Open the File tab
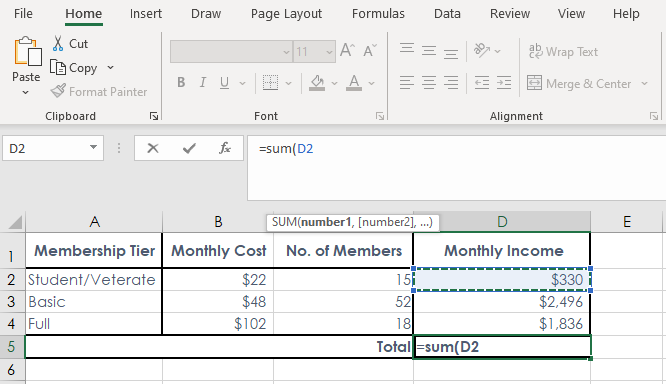Viewport: 666px width, 384px height. [23, 14]
